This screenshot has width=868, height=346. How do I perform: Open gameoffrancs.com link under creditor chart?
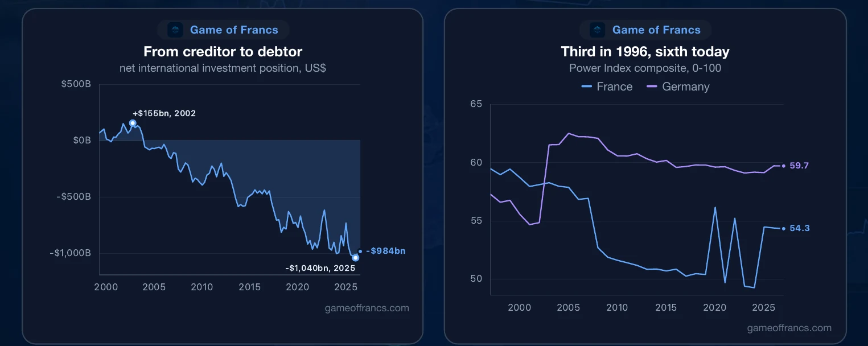tap(367, 308)
